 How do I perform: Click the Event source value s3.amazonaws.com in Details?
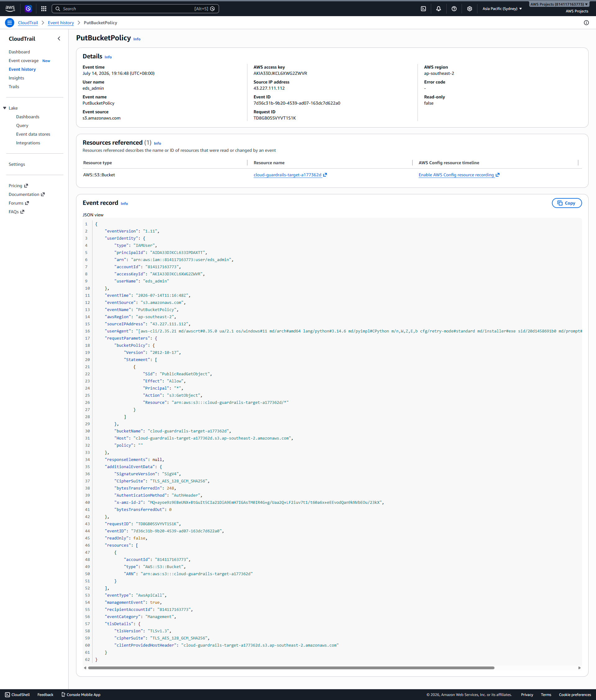click(x=102, y=118)
